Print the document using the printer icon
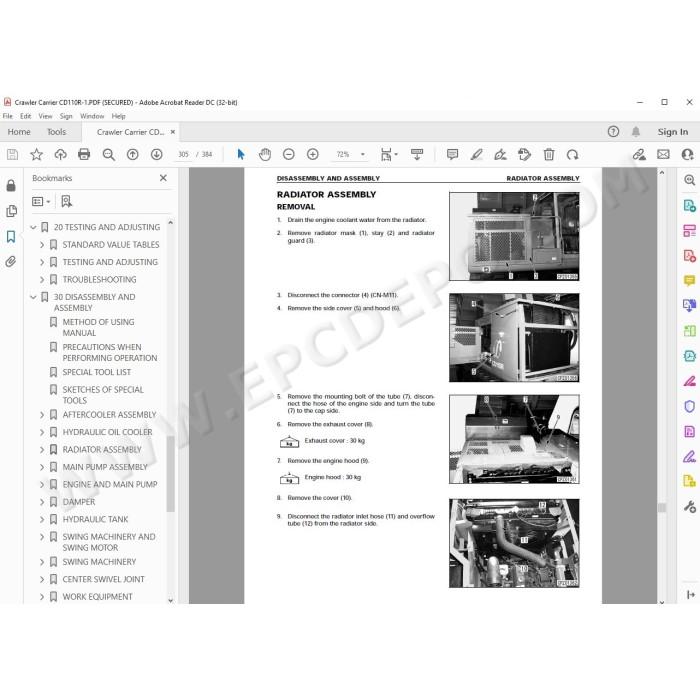The height and width of the screenshot is (700, 700). 84,154
